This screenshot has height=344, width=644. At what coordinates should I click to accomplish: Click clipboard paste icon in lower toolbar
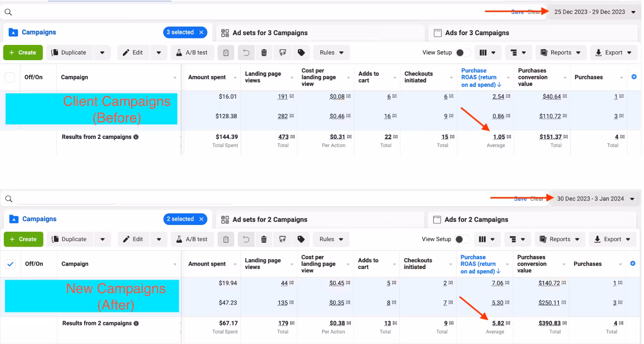[x=226, y=239]
